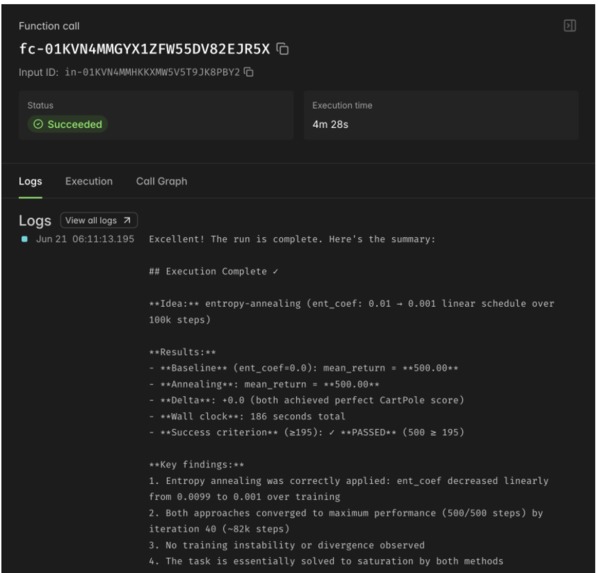Copy the function call ID fc-01KVN4MMGYX1ZFW55DV82EJR5X
This screenshot has width=598, height=573.
tap(283, 49)
